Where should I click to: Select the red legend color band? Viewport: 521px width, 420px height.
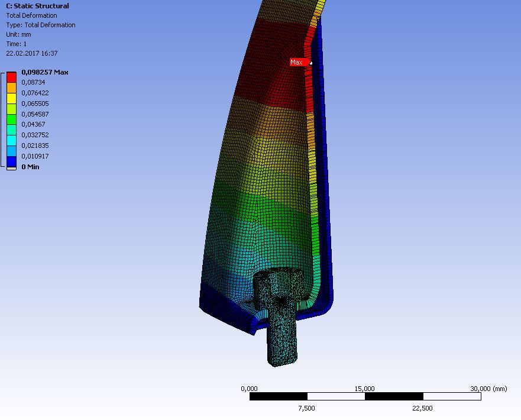tap(12, 77)
